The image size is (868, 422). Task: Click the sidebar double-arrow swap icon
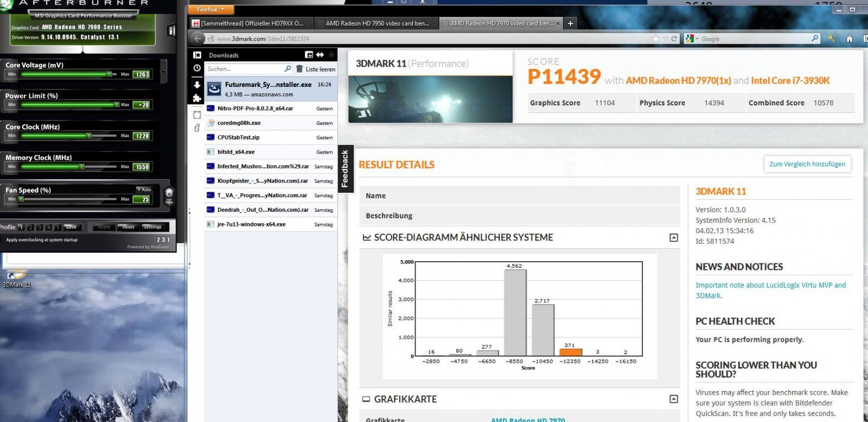point(320,55)
